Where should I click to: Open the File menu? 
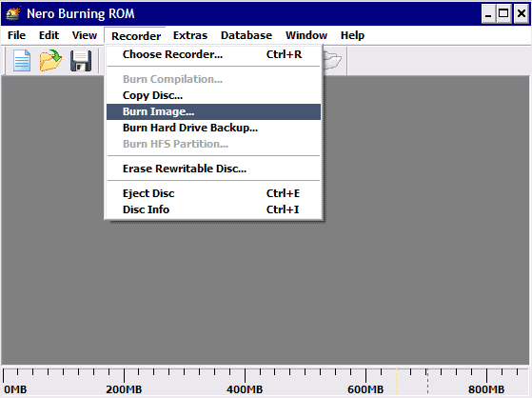click(x=16, y=35)
